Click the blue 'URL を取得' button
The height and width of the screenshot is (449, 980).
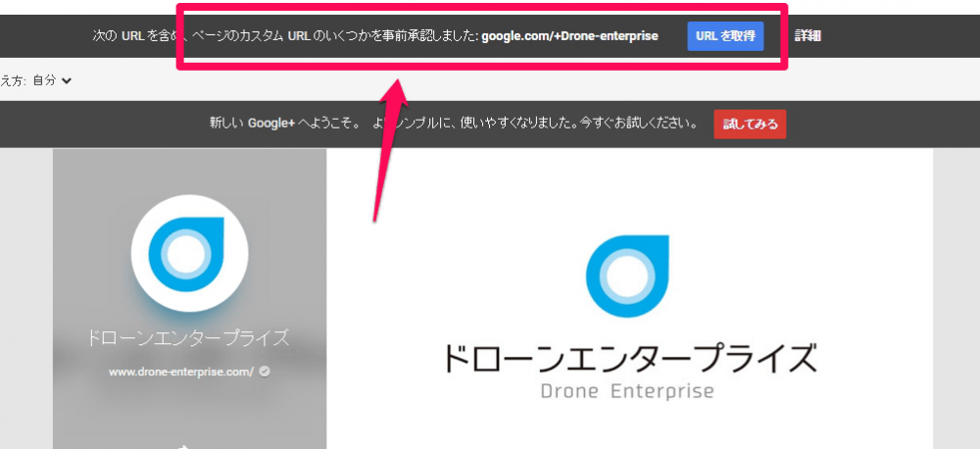[725, 36]
